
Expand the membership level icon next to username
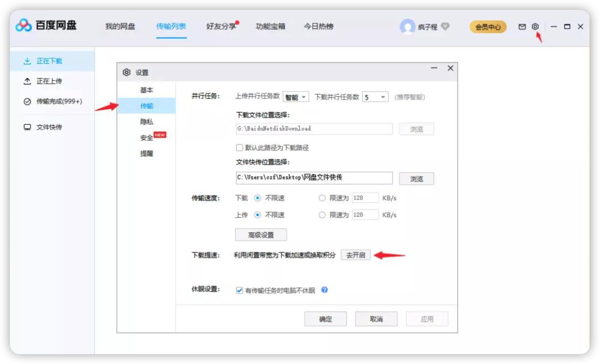click(445, 27)
